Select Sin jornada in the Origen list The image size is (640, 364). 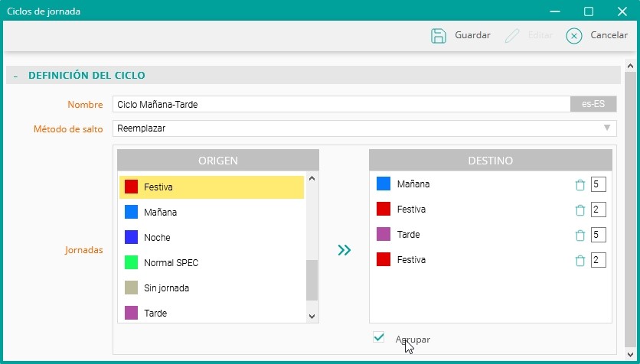point(211,288)
